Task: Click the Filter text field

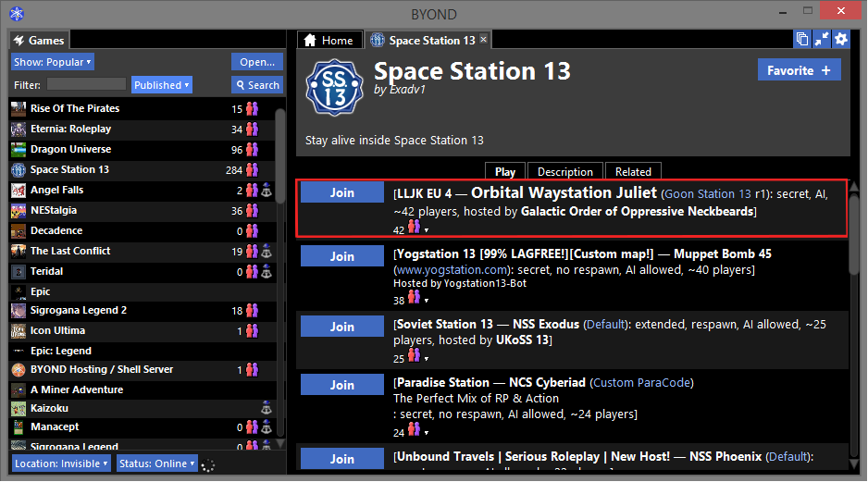Action: (86, 84)
